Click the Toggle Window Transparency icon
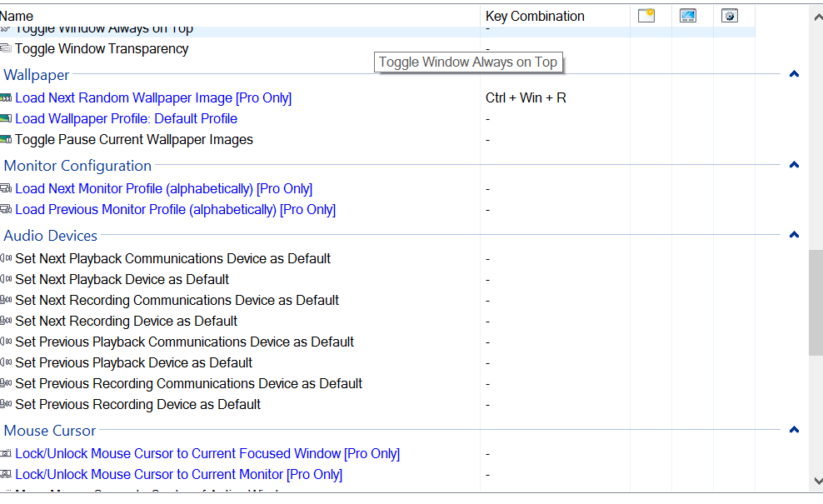This screenshot has width=823, height=504. point(7,48)
